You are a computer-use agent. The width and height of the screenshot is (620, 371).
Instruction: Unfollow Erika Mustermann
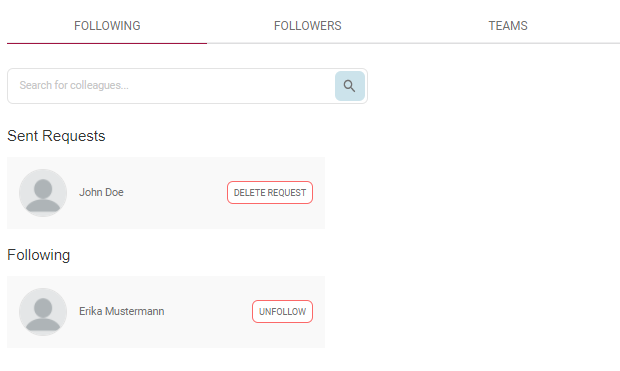tap(283, 312)
